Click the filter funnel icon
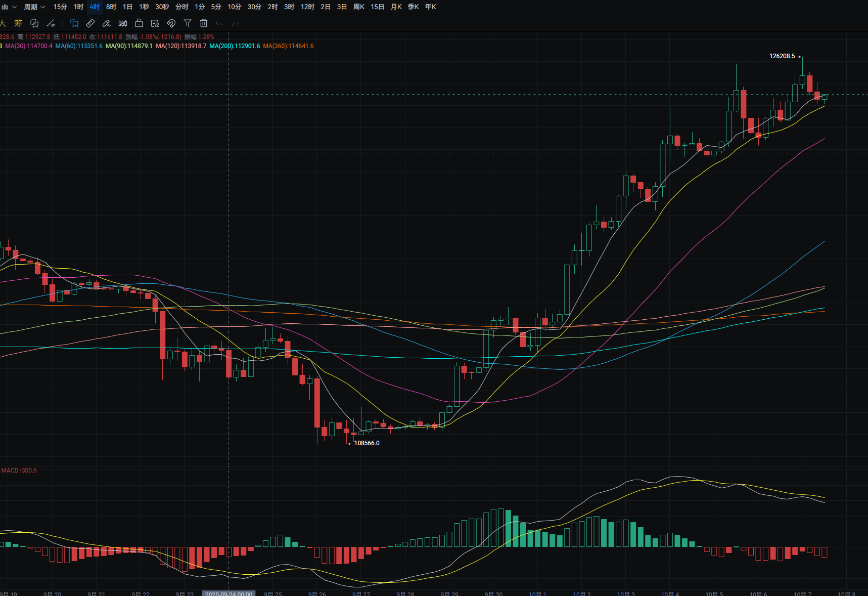868x596 pixels. [188, 23]
